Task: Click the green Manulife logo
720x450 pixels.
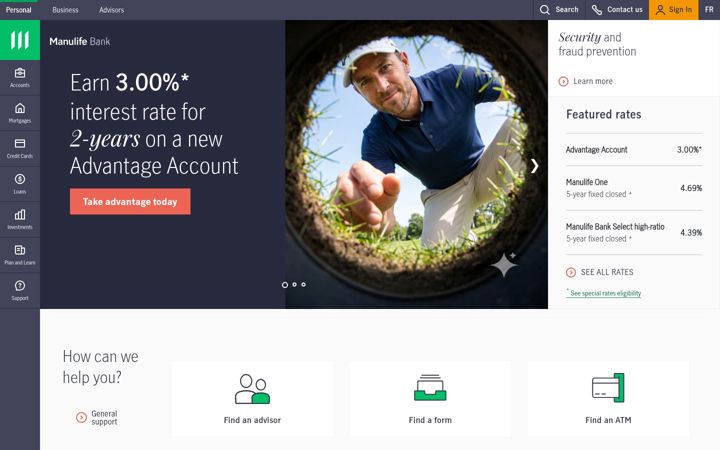Action: tap(20, 40)
